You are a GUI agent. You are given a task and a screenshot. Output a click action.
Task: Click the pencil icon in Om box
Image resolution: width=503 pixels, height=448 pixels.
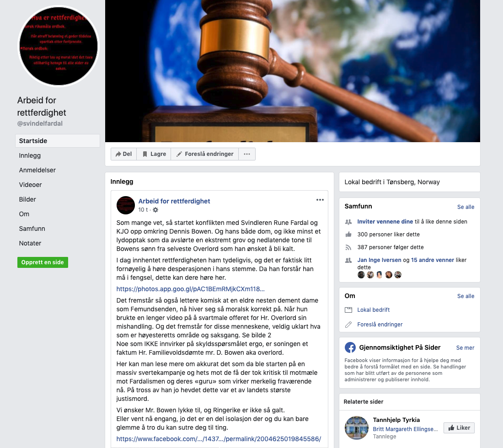coord(348,325)
